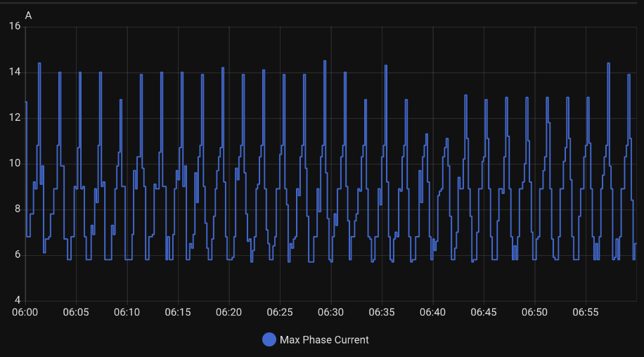The width and height of the screenshot is (644, 357).
Task: Click the 06:45 time axis label
Action: point(484,312)
